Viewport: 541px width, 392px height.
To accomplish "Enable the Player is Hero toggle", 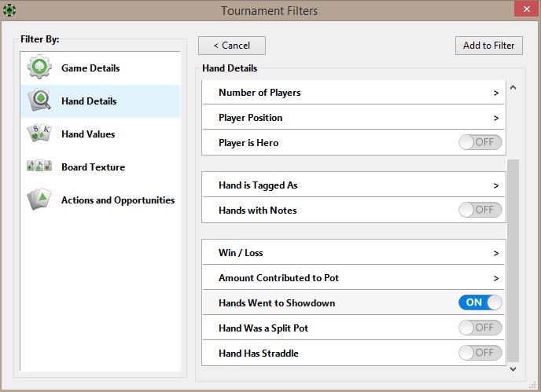I will pyautogui.click(x=480, y=143).
